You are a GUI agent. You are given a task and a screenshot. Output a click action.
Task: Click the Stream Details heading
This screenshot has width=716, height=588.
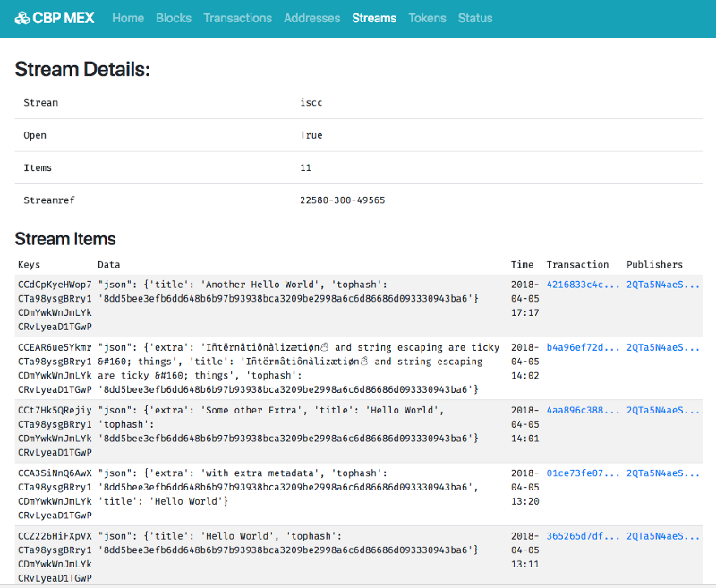[82, 70]
